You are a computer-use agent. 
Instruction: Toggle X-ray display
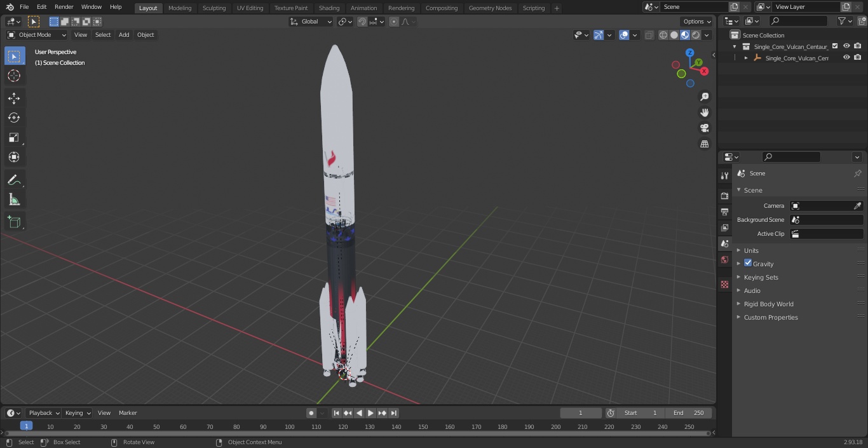649,35
